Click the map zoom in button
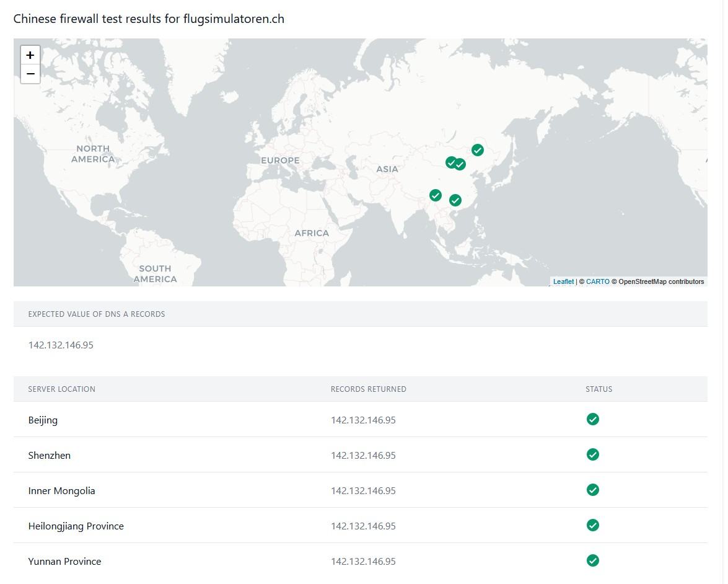This screenshot has width=728, height=584. pyautogui.click(x=30, y=55)
